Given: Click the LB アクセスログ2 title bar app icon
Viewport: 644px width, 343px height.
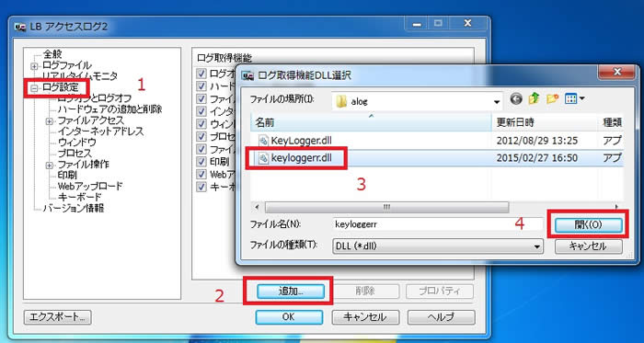Looking at the screenshot, I should coord(20,28).
